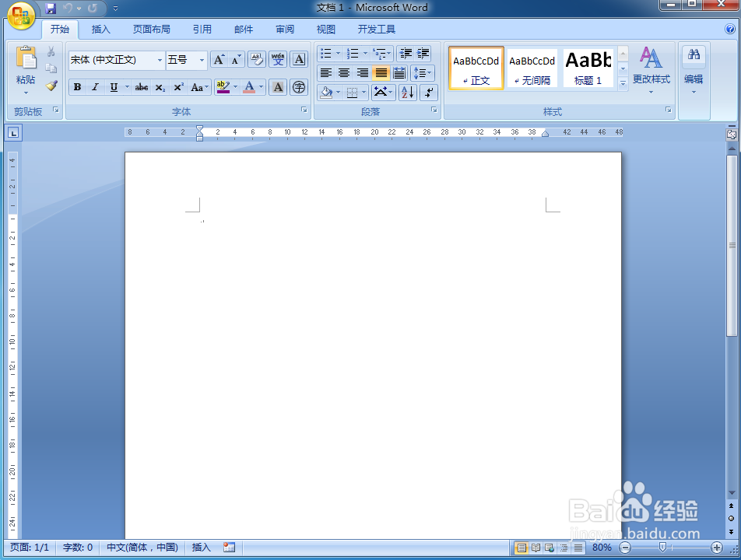Open highlight color dropdown arrow
The image size is (741, 560).
click(x=235, y=87)
